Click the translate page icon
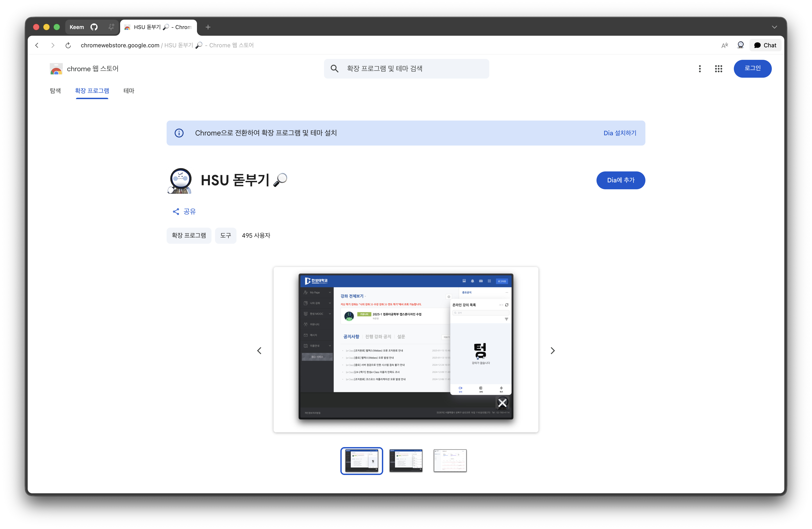Image resolution: width=812 pixels, height=529 pixels. (725, 45)
